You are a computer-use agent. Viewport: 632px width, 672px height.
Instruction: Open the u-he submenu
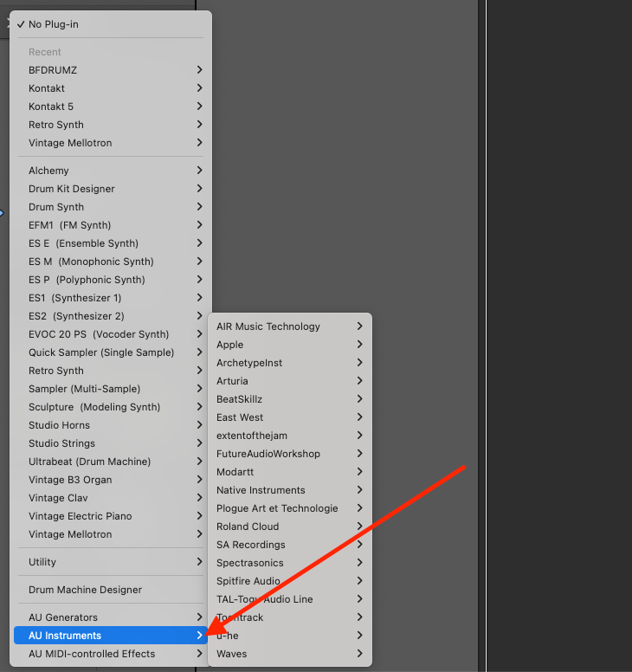tap(290, 636)
